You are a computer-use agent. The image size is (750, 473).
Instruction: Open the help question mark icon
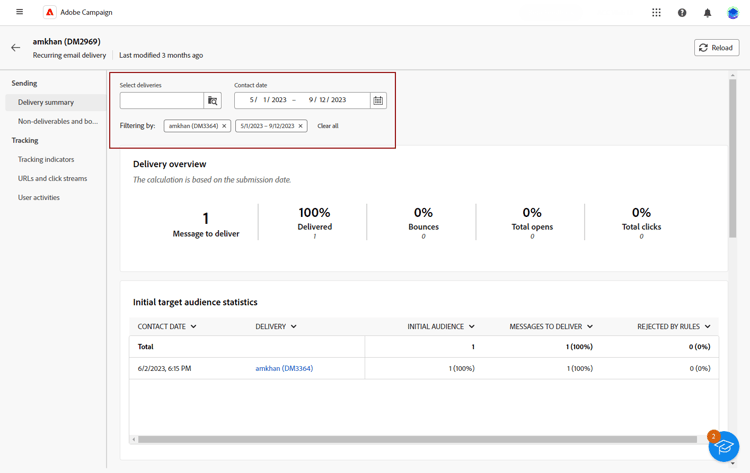point(682,13)
